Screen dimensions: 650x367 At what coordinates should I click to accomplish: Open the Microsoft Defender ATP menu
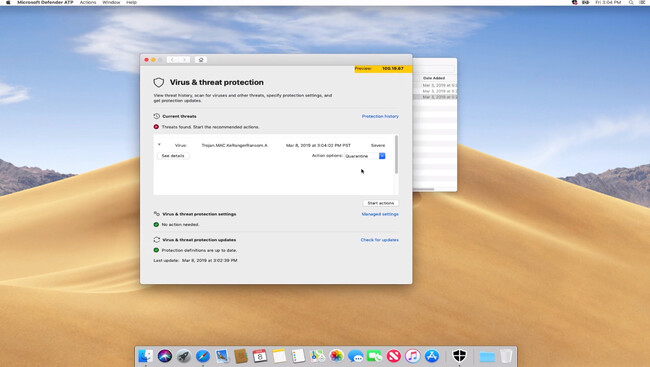(45, 2)
